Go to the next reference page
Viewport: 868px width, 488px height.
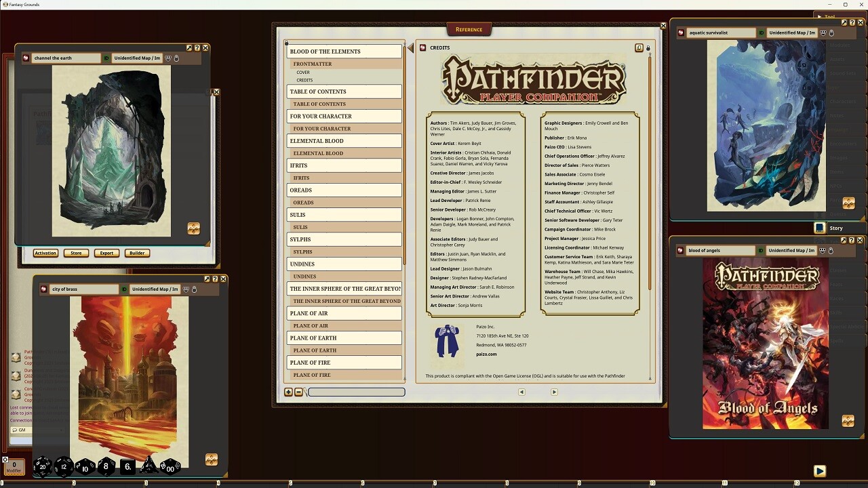tap(554, 392)
